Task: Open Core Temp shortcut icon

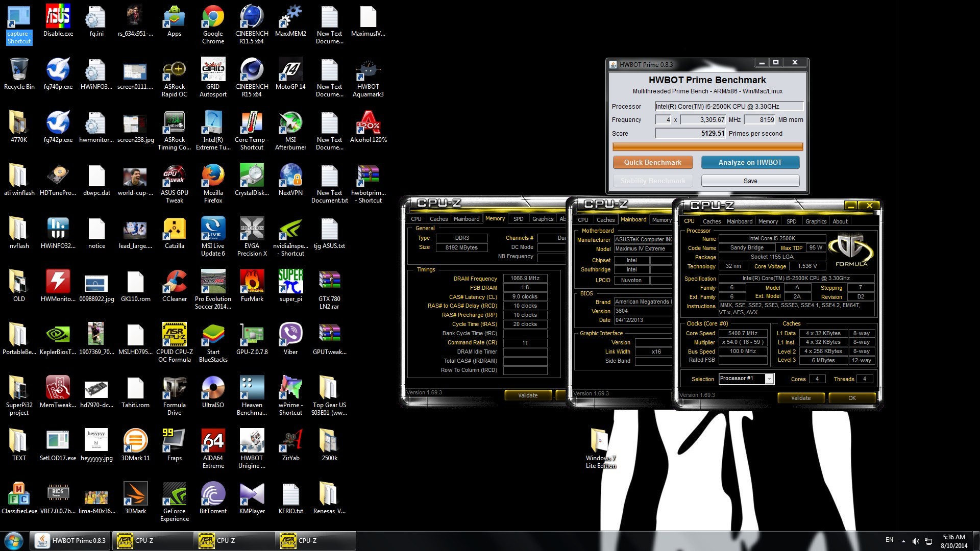Action: [x=252, y=131]
